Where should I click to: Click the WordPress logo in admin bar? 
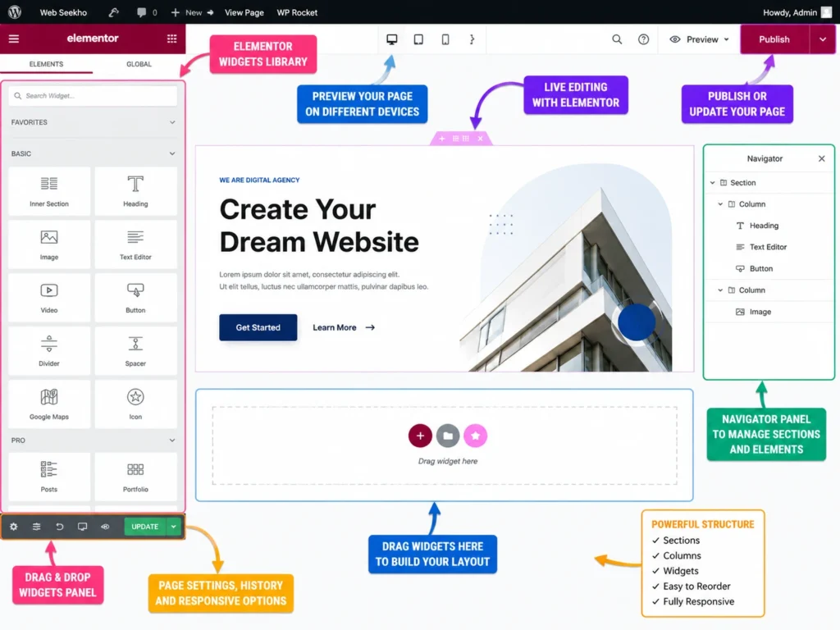(15, 11)
